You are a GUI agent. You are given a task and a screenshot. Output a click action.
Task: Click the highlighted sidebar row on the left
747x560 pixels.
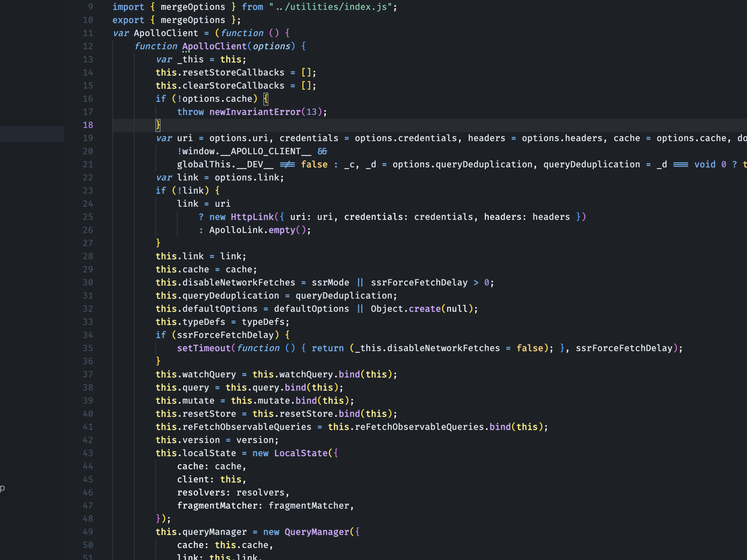32,134
